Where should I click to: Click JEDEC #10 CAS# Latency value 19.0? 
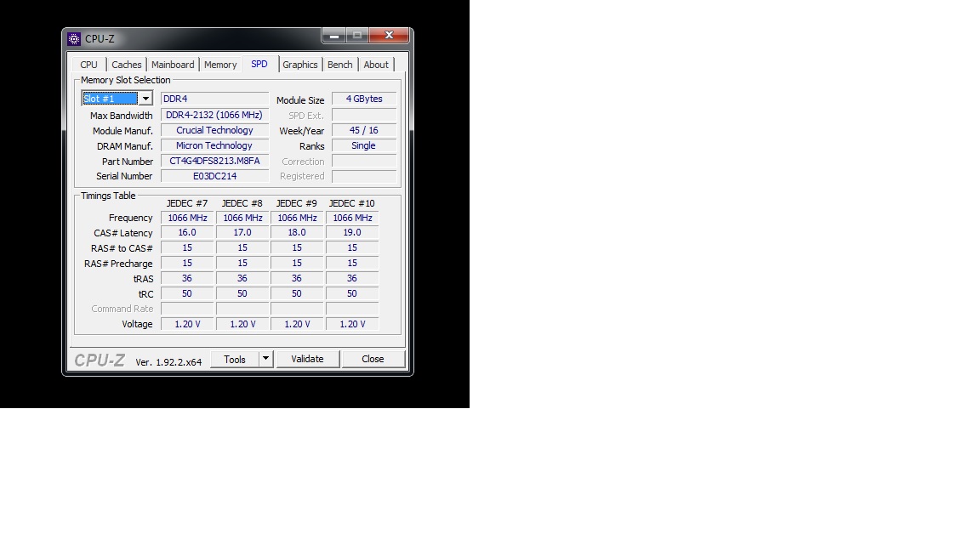[x=352, y=232]
